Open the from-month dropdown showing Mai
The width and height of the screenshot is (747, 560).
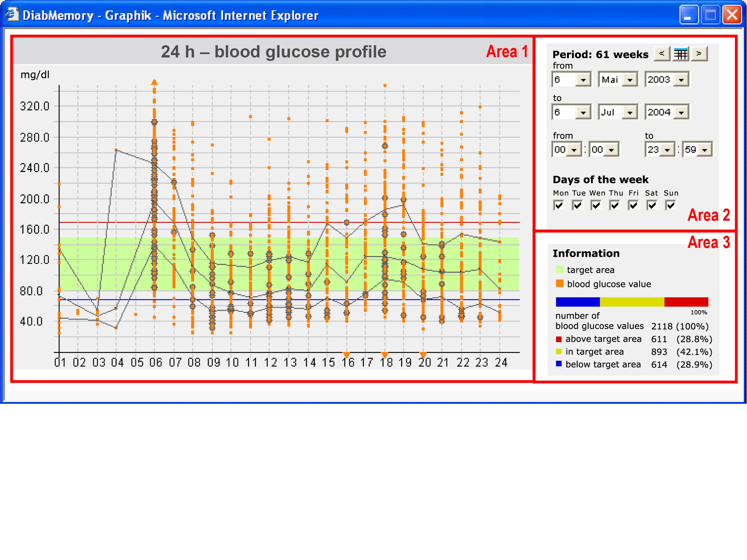pos(630,80)
